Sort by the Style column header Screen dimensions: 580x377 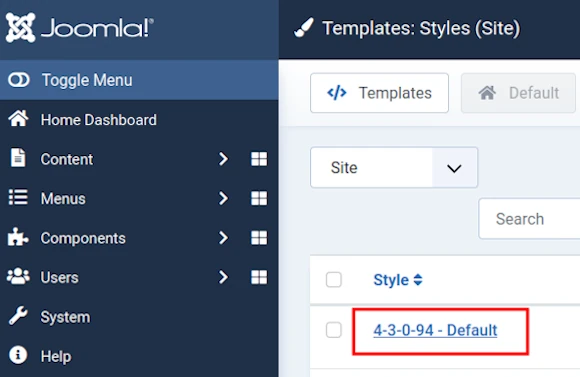pyautogui.click(x=398, y=280)
